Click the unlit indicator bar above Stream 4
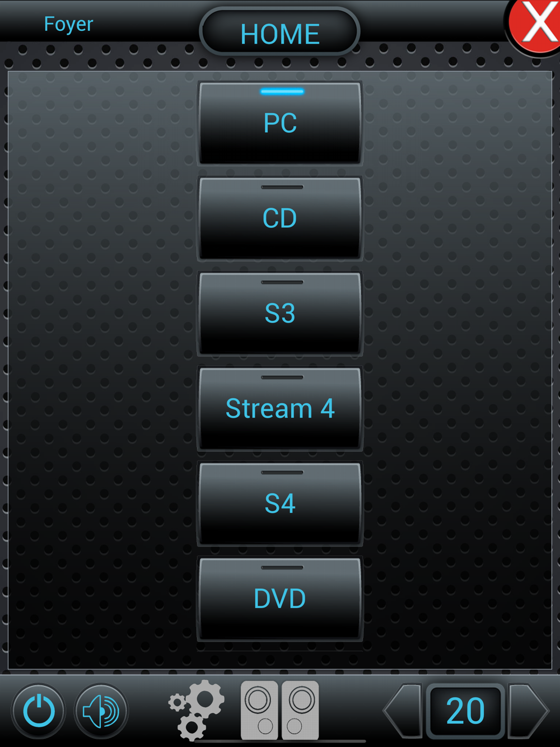This screenshot has width=560, height=747. click(282, 377)
